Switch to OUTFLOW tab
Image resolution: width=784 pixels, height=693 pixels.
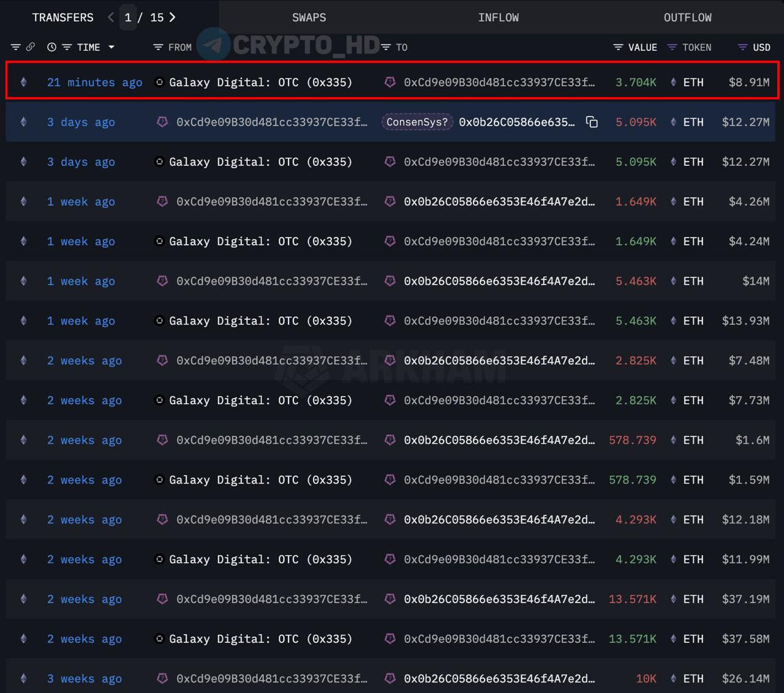click(687, 17)
